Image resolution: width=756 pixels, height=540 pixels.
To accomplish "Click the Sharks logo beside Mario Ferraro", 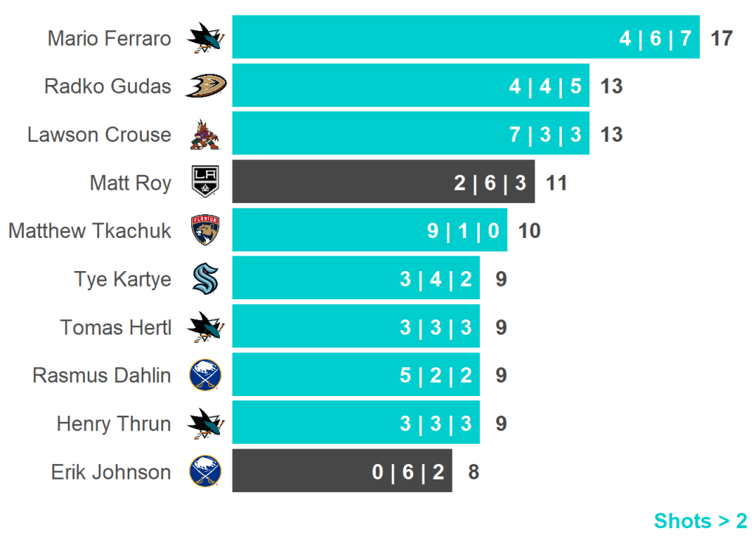I will coord(205,38).
